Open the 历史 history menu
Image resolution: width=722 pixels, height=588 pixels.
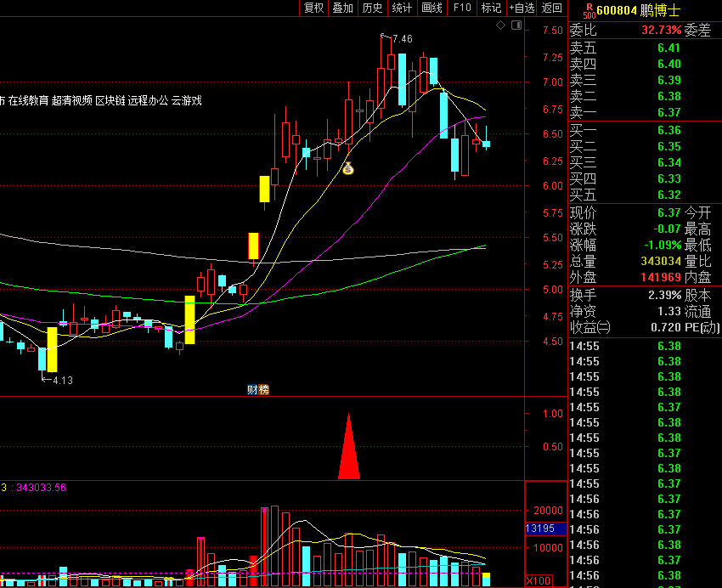(372, 8)
